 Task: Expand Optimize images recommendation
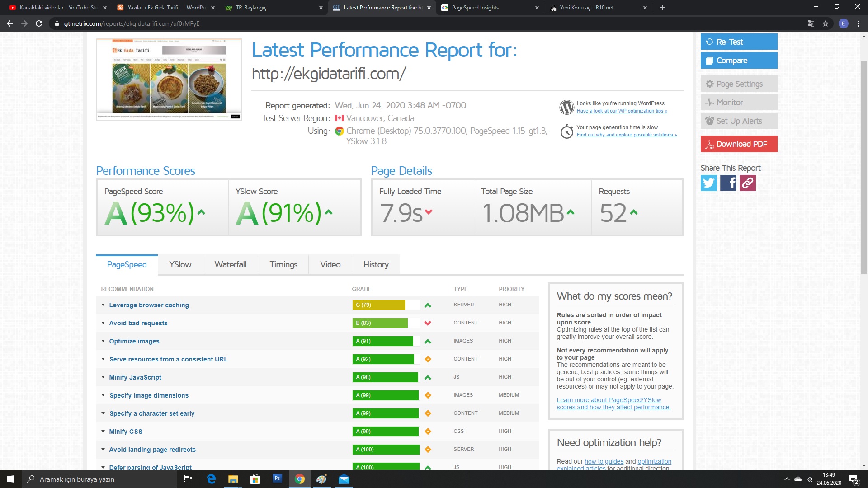pyautogui.click(x=134, y=341)
